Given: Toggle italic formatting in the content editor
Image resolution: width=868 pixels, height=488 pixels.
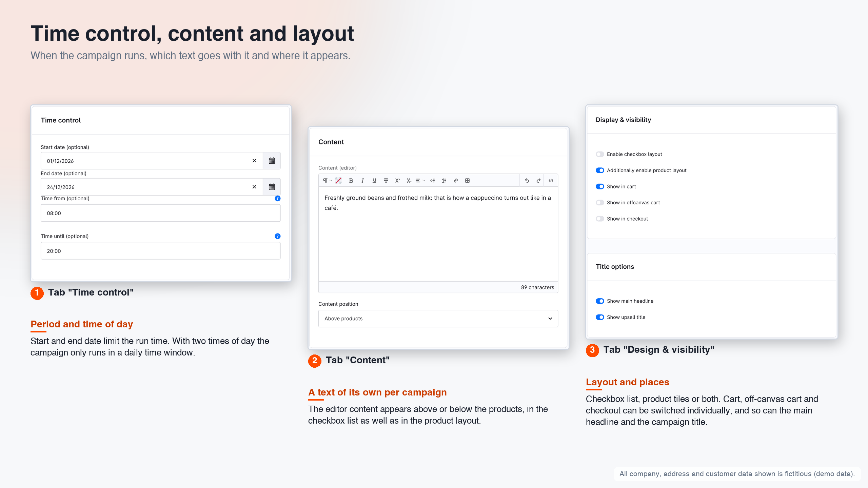Looking at the screenshot, I should tap(362, 181).
